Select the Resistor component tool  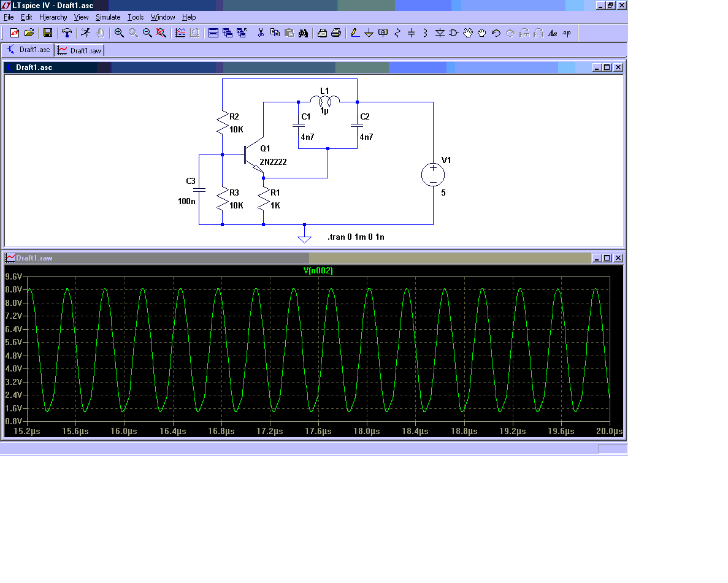[397, 33]
